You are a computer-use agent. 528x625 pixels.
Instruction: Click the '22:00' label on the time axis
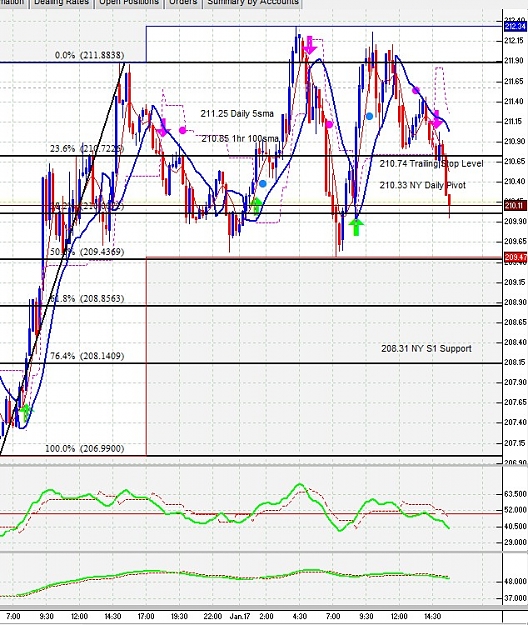pos(212,616)
